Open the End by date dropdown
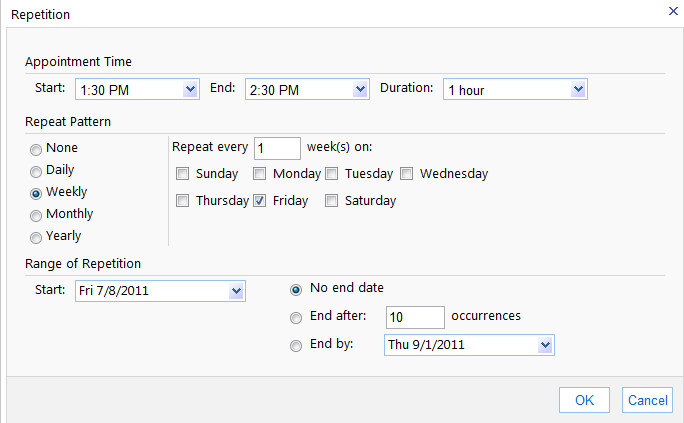This screenshot has width=684, height=423. click(x=545, y=345)
